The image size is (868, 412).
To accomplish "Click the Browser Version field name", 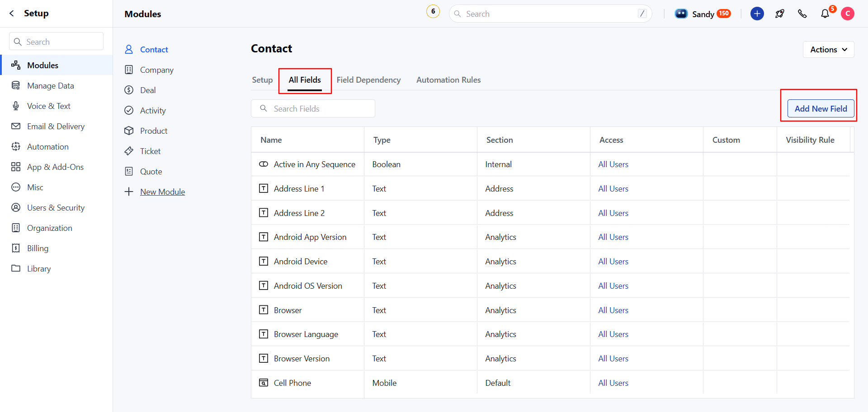I will coord(302,358).
